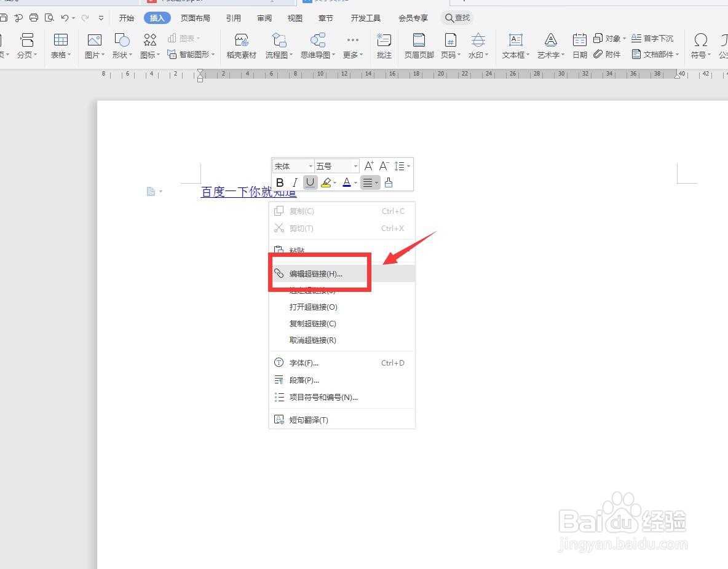This screenshot has height=569, width=728.
Task: Click the 首字下沉 drop cap button
Action: coord(652,38)
